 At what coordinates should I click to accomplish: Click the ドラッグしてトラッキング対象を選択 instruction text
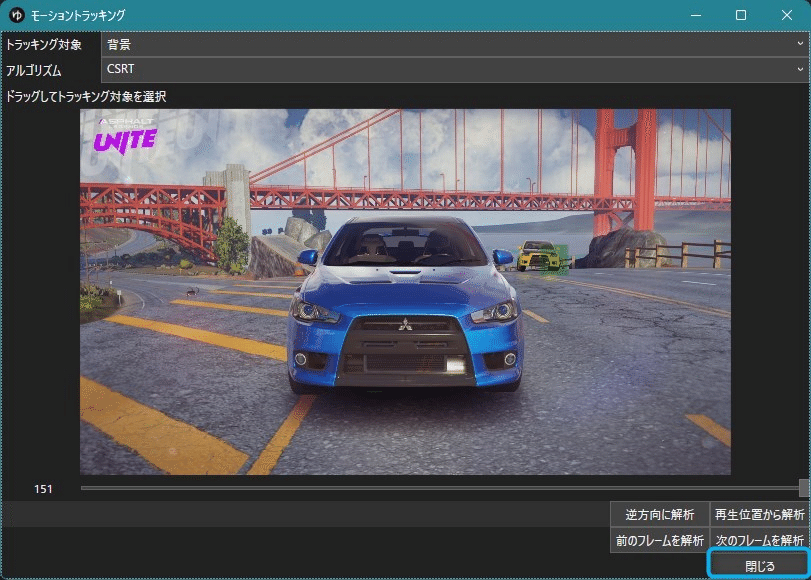(86, 96)
